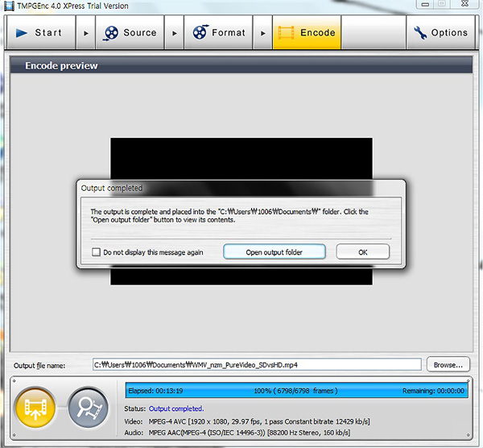Start encoding with the yellow film icon
Viewport: 483px width, 448px height.
[x=35, y=408]
